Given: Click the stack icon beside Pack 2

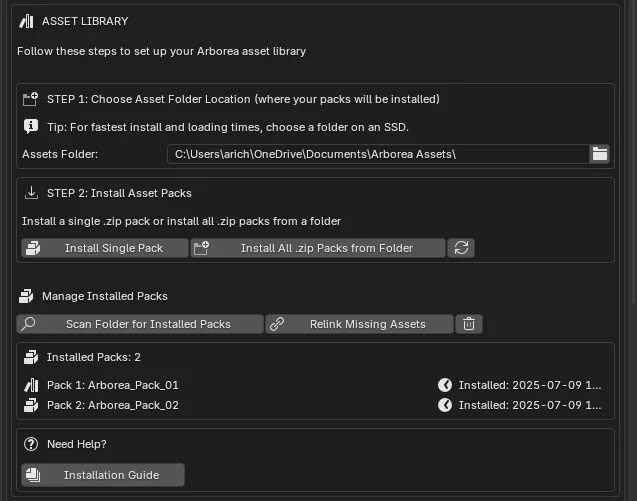Looking at the screenshot, I should coord(31,405).
